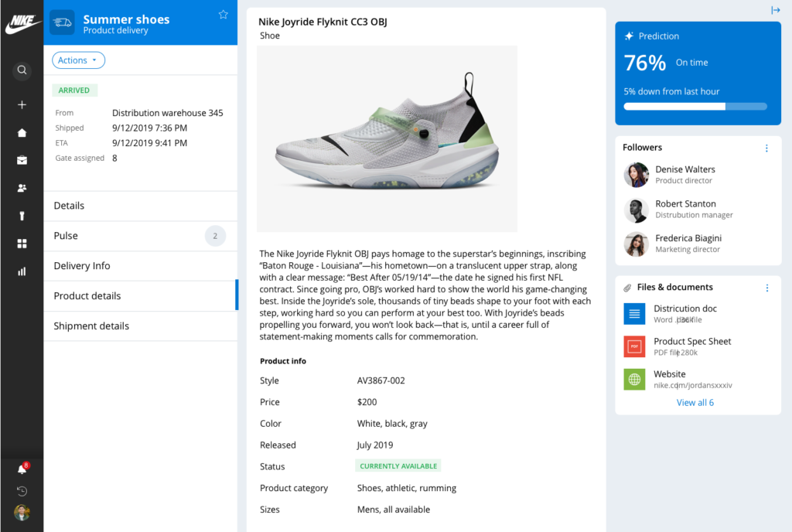
Task: Switch to the Shipment details tab
Action: (x=141, y=326)
